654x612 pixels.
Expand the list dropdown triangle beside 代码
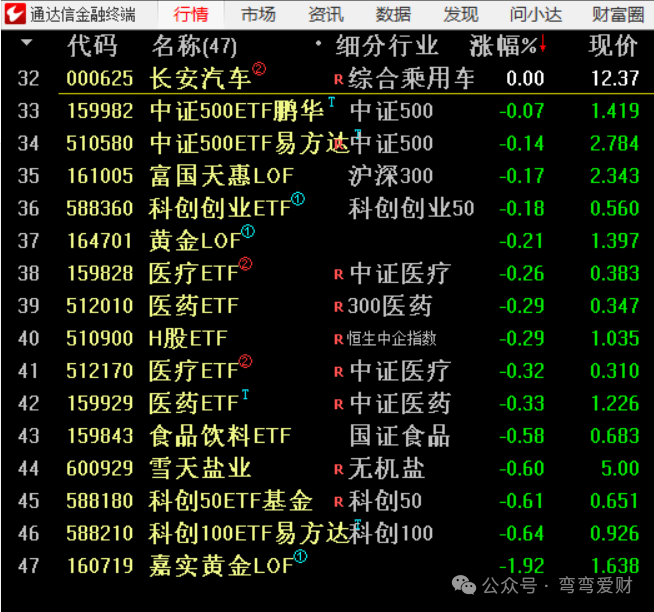[x=26, y=42]
